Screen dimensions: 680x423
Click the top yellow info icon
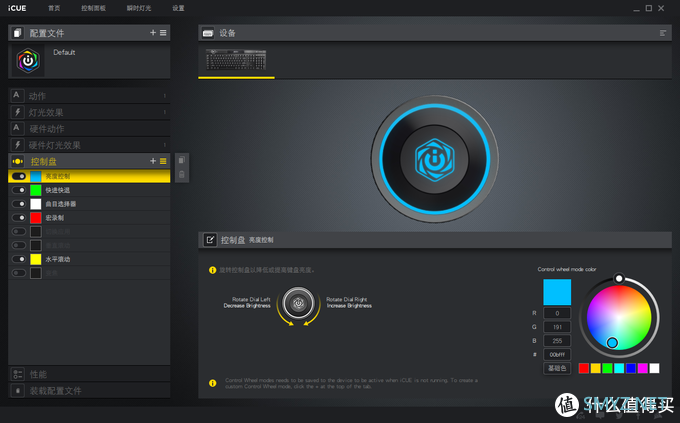click(x=212, y=270)
